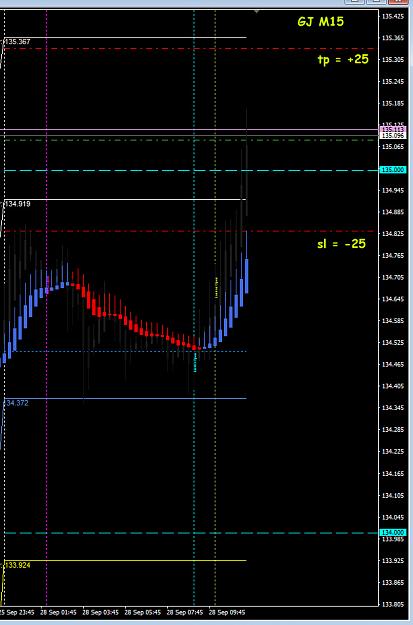Screen dimensions: 413x625
Task: Click the '28 Sep 07:45' time label
Action: tap(185, 612)
